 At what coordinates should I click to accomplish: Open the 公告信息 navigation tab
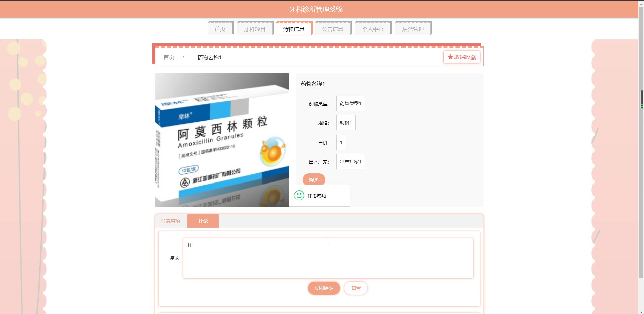click(332, 29)
